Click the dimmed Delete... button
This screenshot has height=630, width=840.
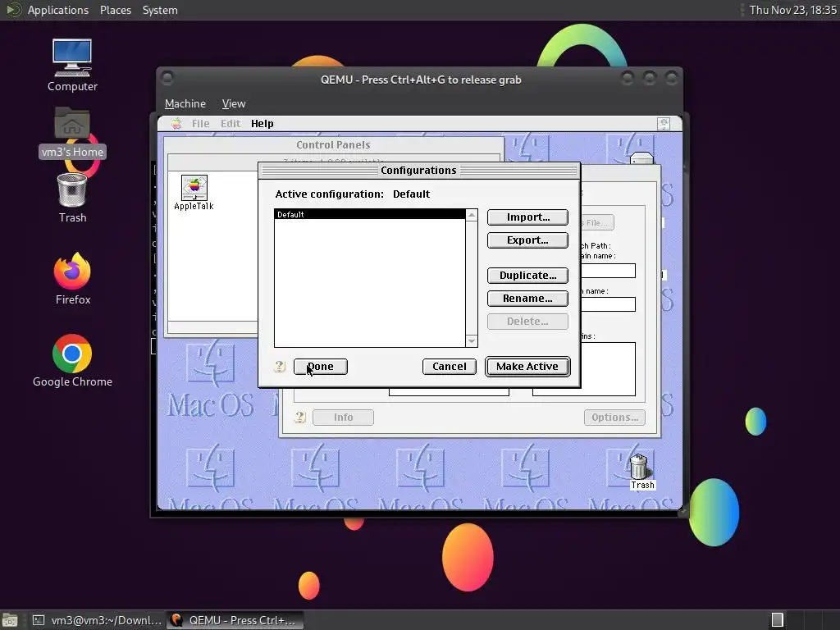[527, 322]
